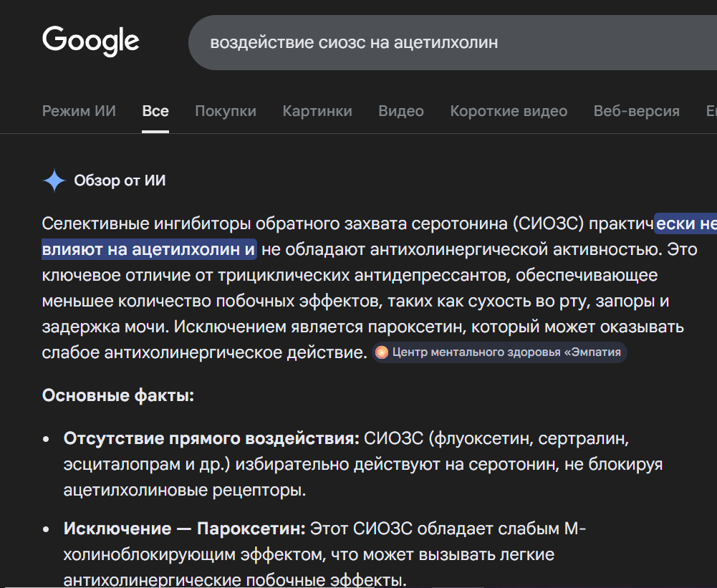
Task: Show Видео search results
Action: (401, 111)
